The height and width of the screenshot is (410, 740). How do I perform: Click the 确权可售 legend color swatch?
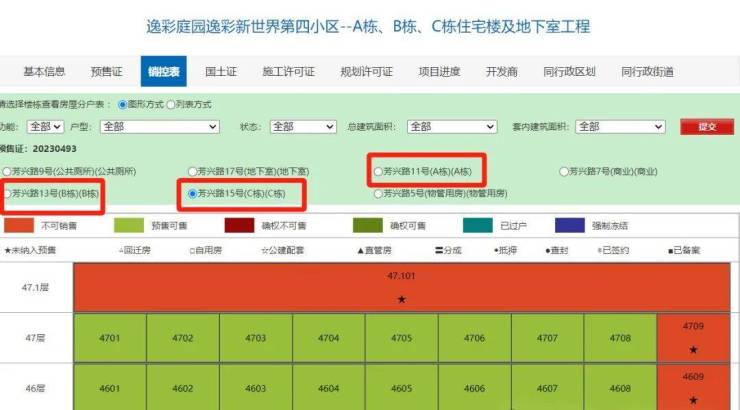tap(368, 225)
